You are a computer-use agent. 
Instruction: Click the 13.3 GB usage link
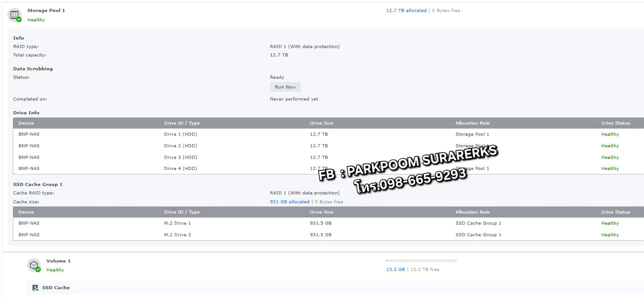pos(395,269)
